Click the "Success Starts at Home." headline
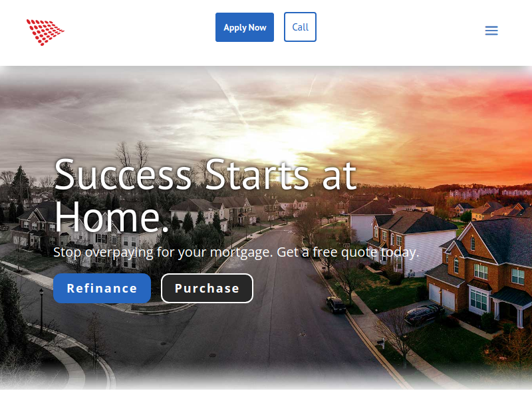This screenshot has width=532, height=399. pyautogui.click(x=205, y=196)
